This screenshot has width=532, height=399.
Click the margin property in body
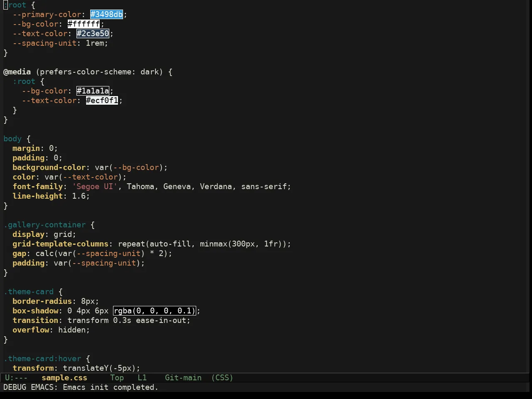pyautogui.click(x=26, y=148)
